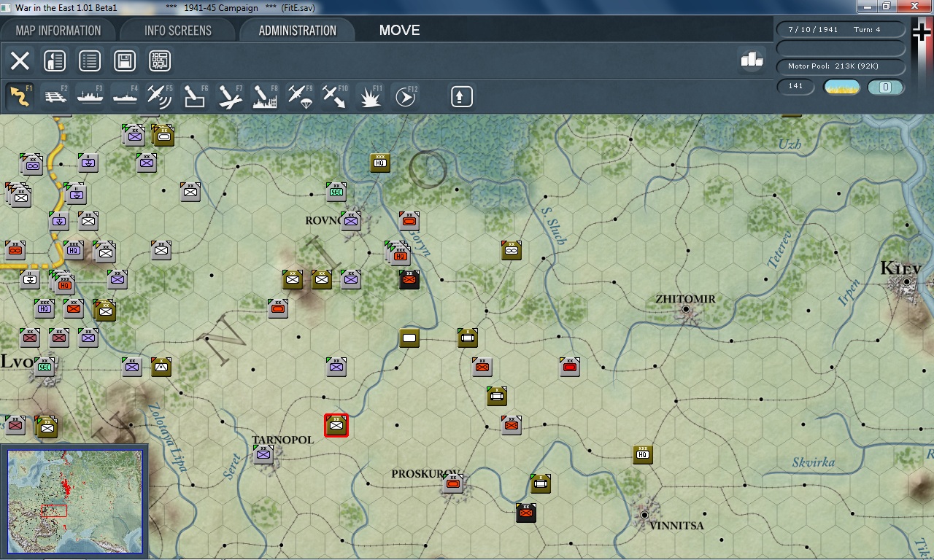This screenshot has width=934, height=560.
Task: Select the purple infantry unit at Rovno
Action: [351, 220]
